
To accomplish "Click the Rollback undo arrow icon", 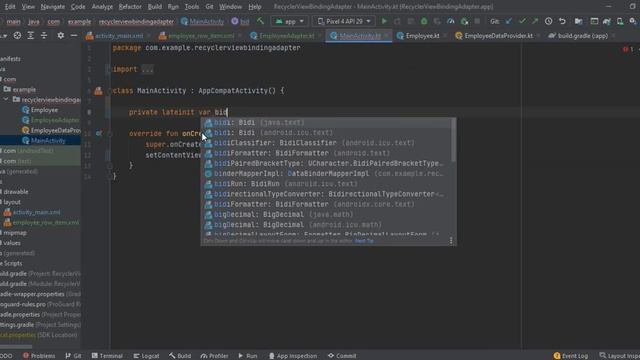I will (562, 21).
